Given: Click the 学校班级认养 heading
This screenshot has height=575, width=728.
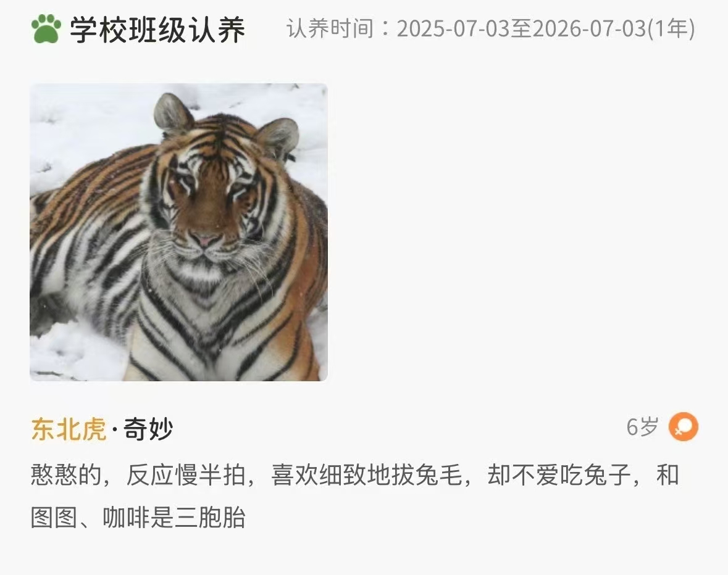Looking at the screenshot, I should (x=157, y=29).
